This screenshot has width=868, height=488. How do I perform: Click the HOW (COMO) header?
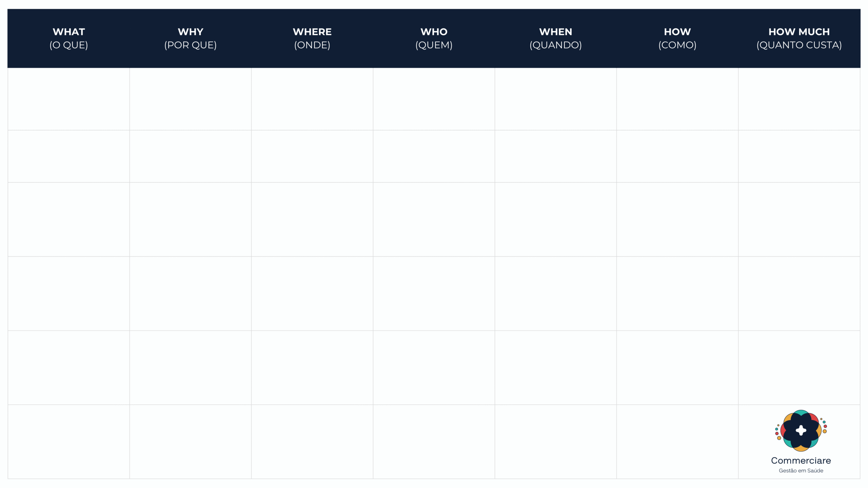coord(677,38)
